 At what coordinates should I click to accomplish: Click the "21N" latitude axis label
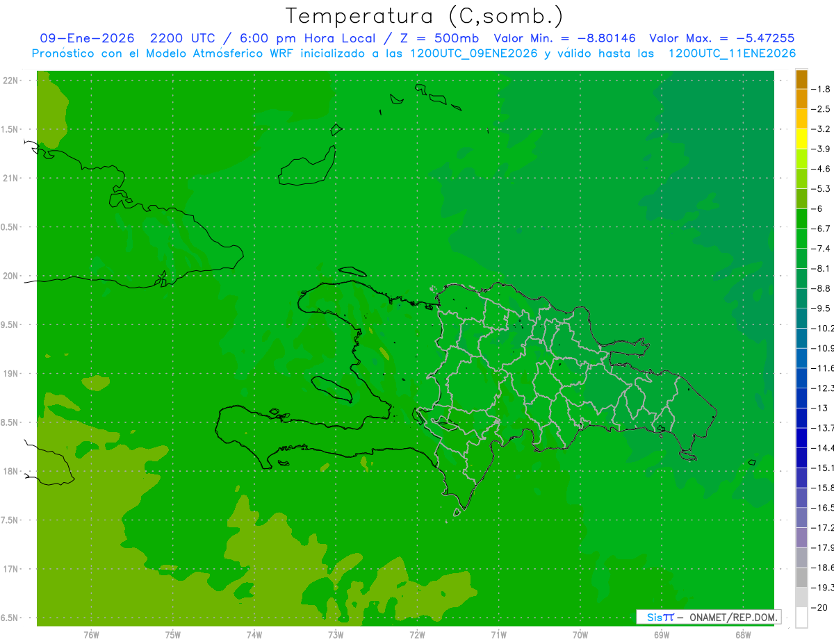click(x=11, y=179)
